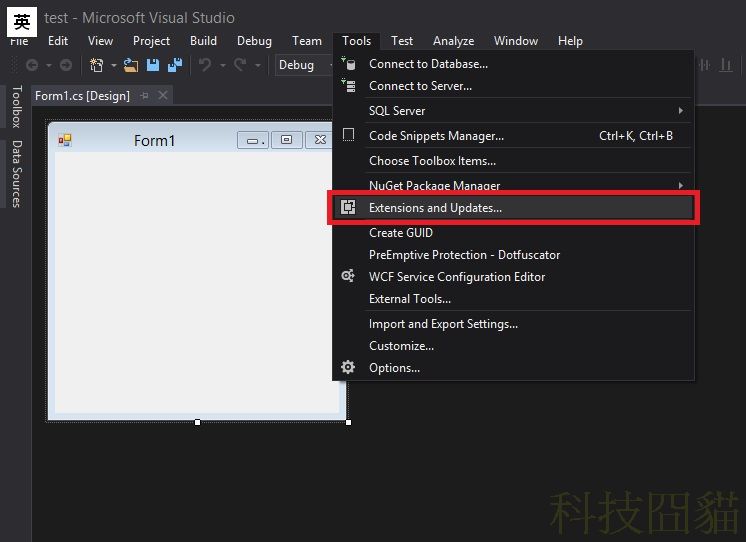Select Customize... menu entry
This screenshot has height=542, width=746.
point(513,345)
